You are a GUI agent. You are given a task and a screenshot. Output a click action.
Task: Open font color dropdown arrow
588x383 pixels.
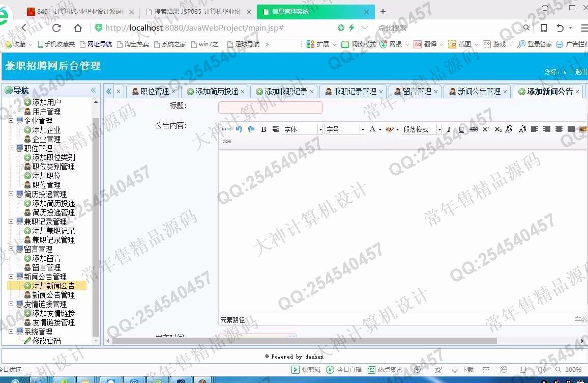tap(380, 129)
